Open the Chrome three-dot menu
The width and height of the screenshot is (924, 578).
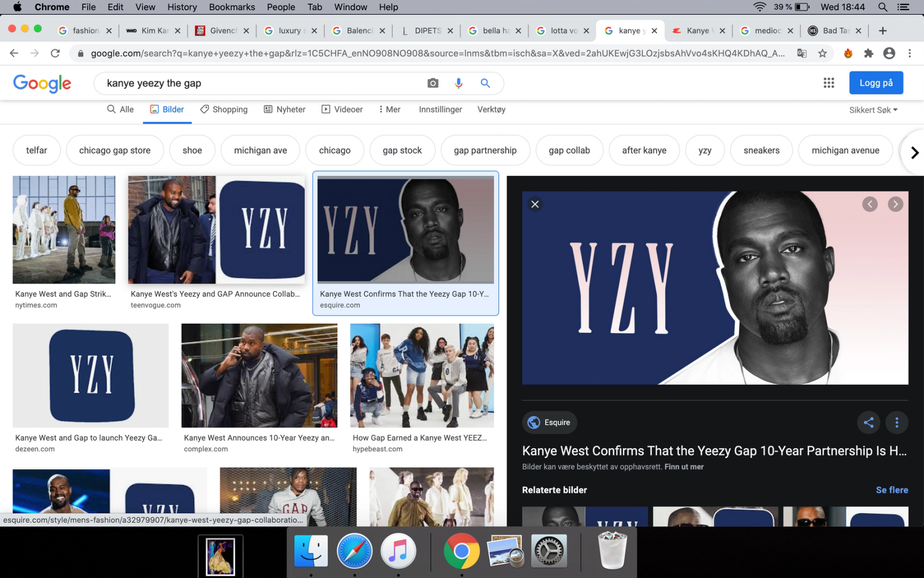[910, 53]
